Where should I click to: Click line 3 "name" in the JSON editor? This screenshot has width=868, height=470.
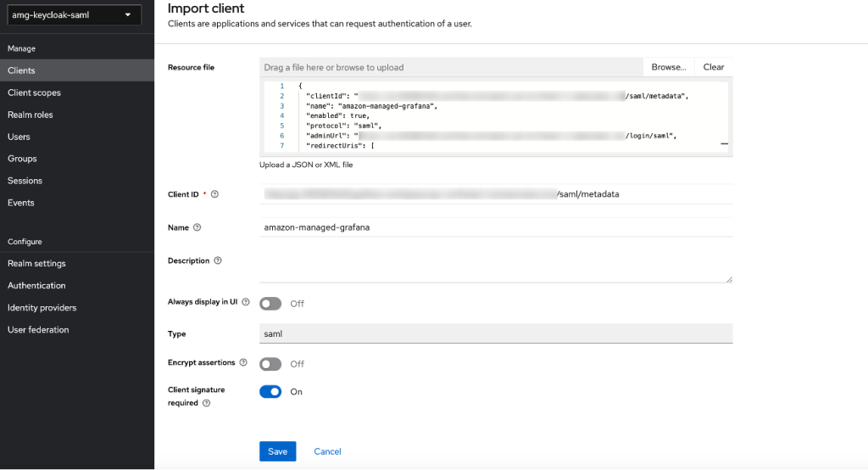click(x=371, y=106)
